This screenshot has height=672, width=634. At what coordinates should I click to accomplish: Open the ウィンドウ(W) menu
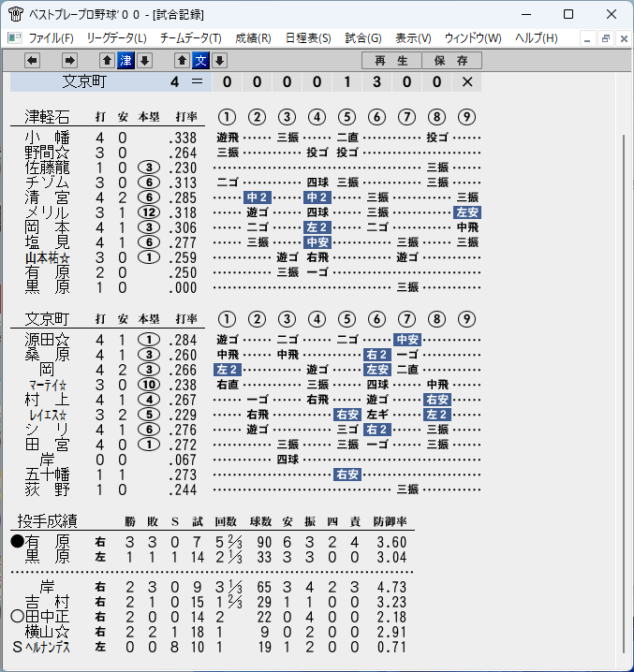[473, 38]
